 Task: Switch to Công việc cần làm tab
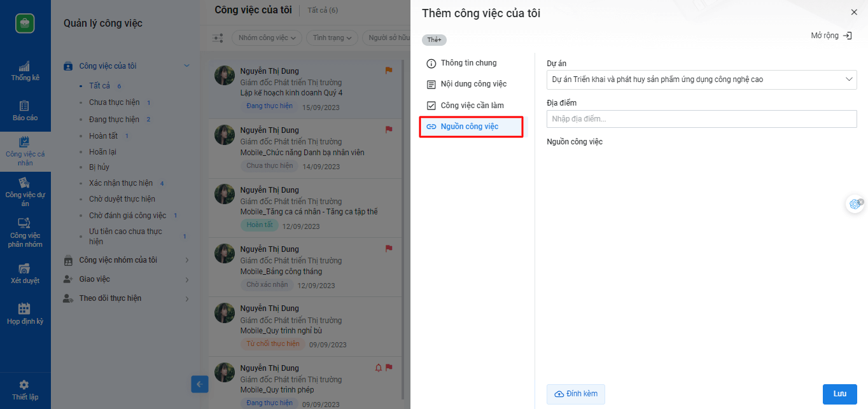tap(473, 106)
